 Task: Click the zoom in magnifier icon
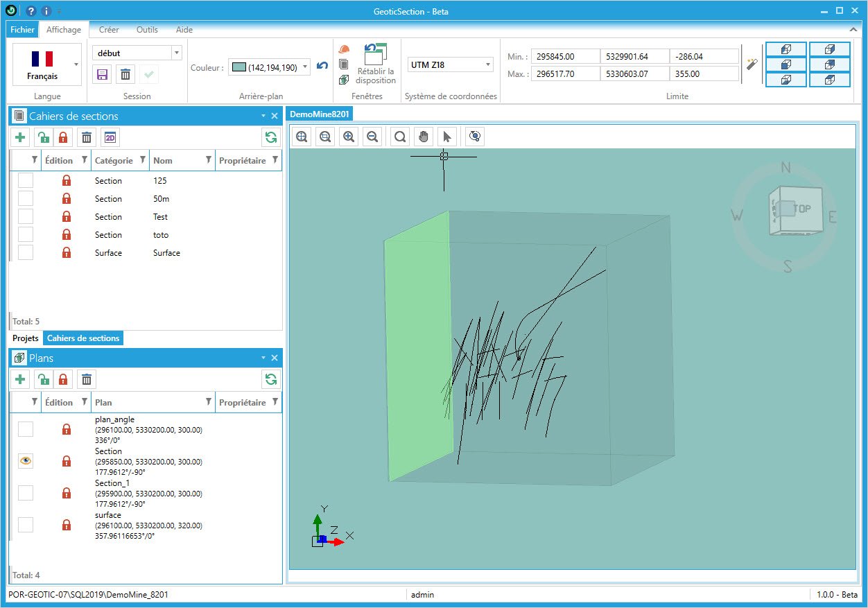click(349, 137)
